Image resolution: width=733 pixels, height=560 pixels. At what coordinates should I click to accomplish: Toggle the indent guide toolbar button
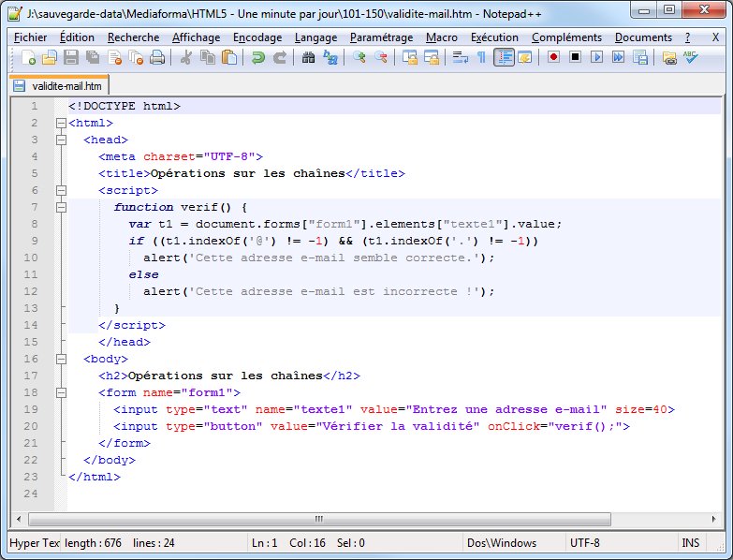point(504,58)
